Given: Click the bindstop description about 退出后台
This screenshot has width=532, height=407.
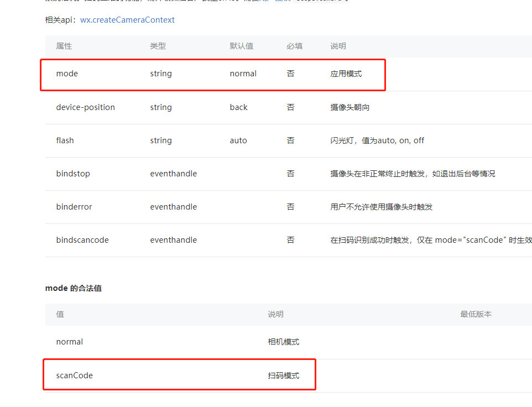Looking at the screenshot, I should [x=413, y=174].
